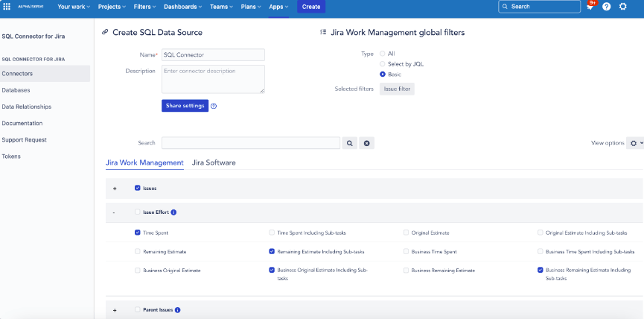
Task: Check the Original Estimate checkbox
Action: 406,233
